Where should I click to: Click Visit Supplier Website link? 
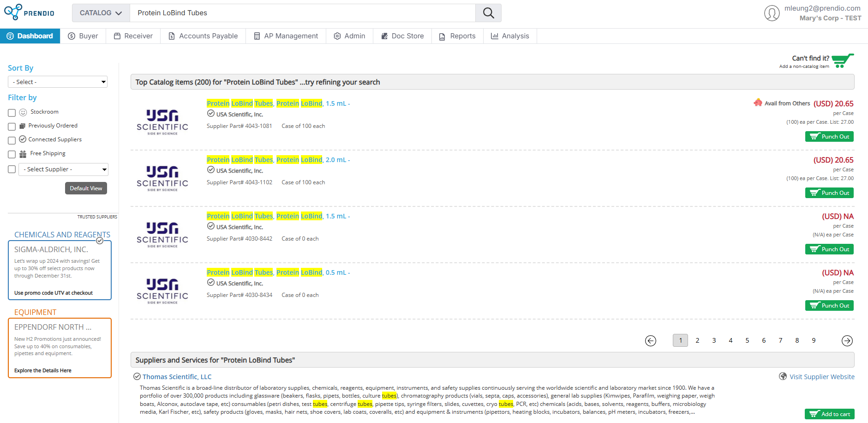click(x=822, y=377)
